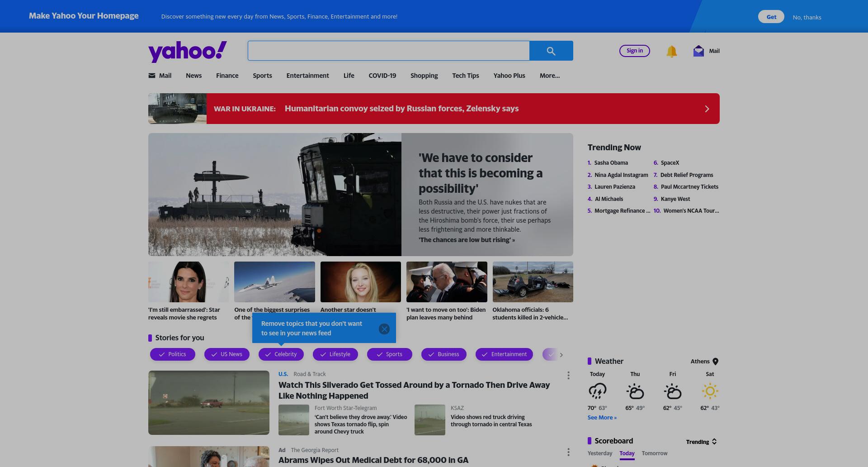Open options menu for Abrams ad story
The height and width of the screenshot is (467, 868).
click(568, 452)
